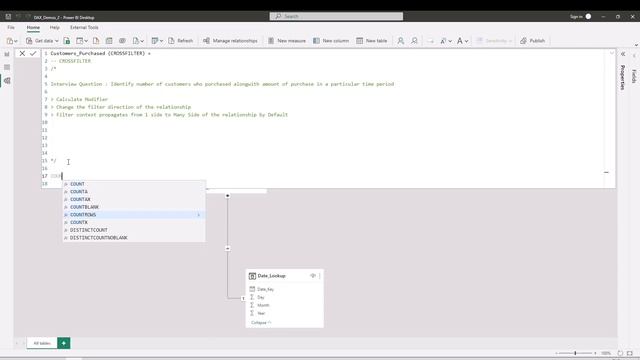Screen dimensions: 640x360
Task: Choose the highlighted COUNTROWS suggestion
Action: tap(134, 215)
